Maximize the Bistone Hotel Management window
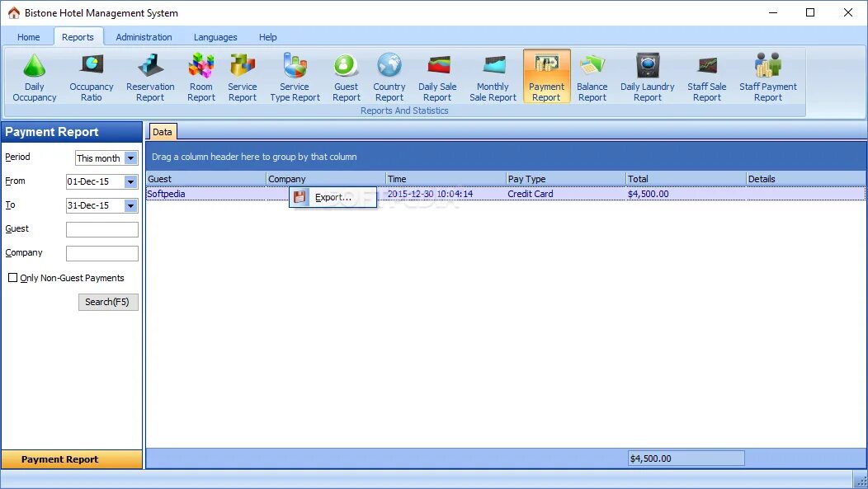868x489 pixels. pos(810,12)
